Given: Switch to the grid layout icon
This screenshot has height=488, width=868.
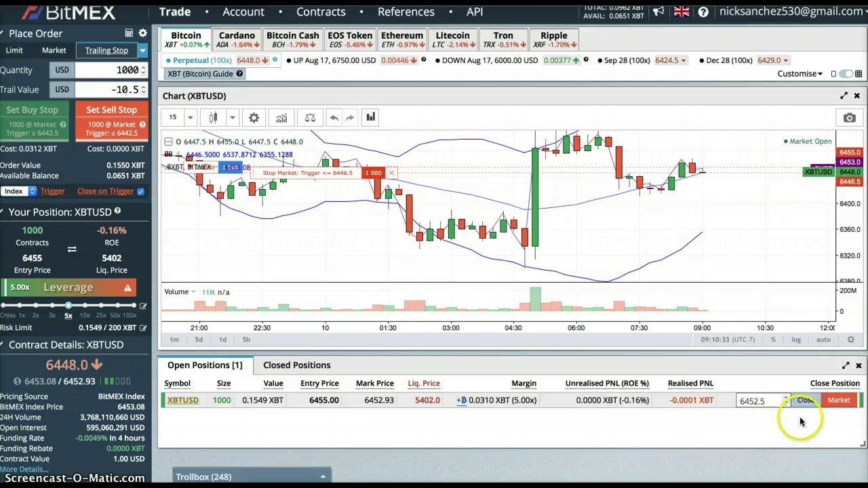Looking at the screenshot, I should point(859,74).
